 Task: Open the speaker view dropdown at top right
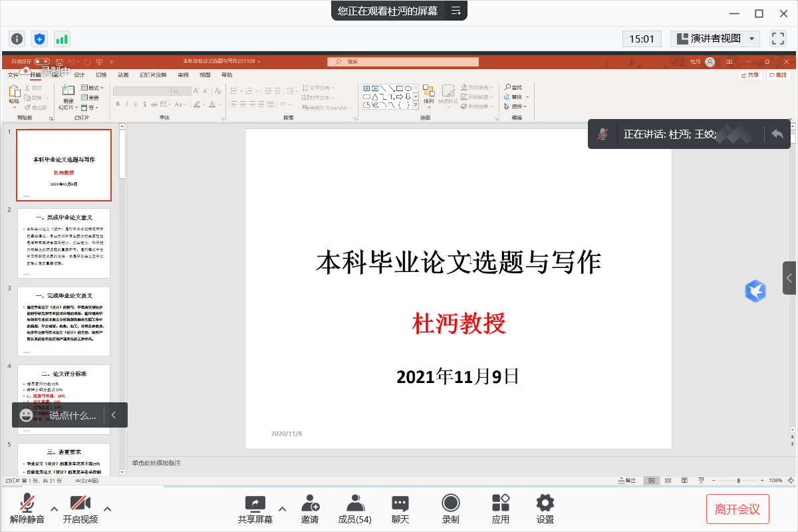coord(752,38)
